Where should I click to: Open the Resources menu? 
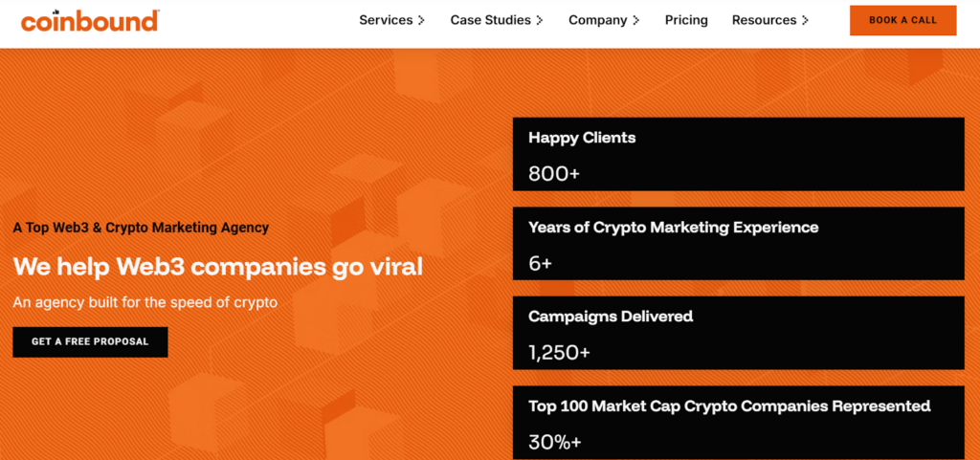pyautogui.click(x=764, y=20)
